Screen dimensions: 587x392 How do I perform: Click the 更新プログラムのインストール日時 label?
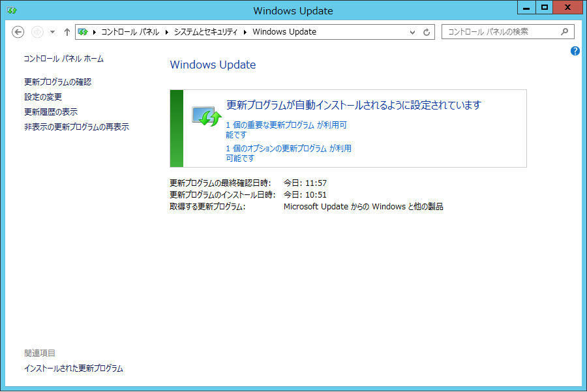pyautogui.click(x=223, y=194)
